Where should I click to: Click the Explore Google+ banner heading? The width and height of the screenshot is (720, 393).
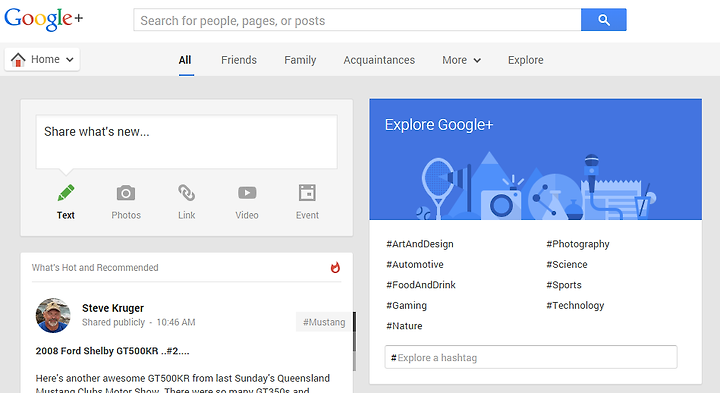(x=439, y=125)
